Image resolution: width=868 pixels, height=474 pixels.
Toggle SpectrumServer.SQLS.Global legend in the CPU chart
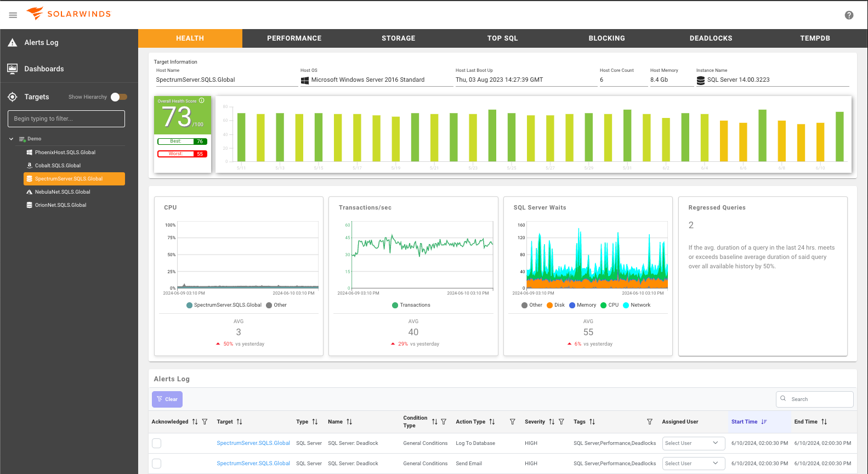coord(224,305)
